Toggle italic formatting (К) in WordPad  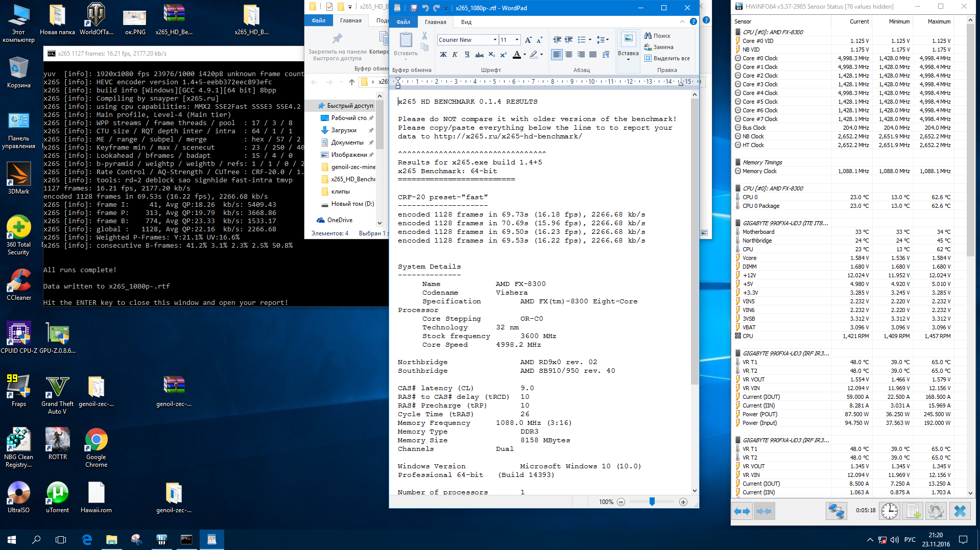[455, 55]
